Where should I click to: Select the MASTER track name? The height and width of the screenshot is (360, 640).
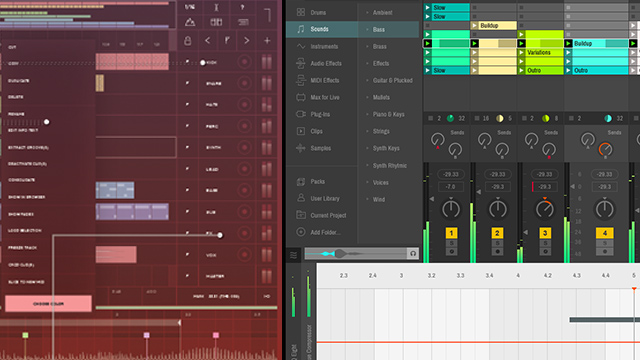coord(215,276)
